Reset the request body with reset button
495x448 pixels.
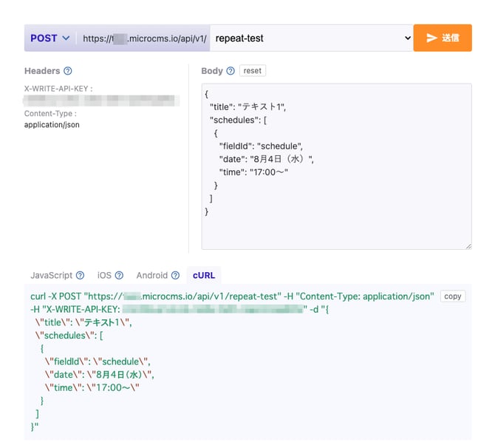tap(252, 71)
